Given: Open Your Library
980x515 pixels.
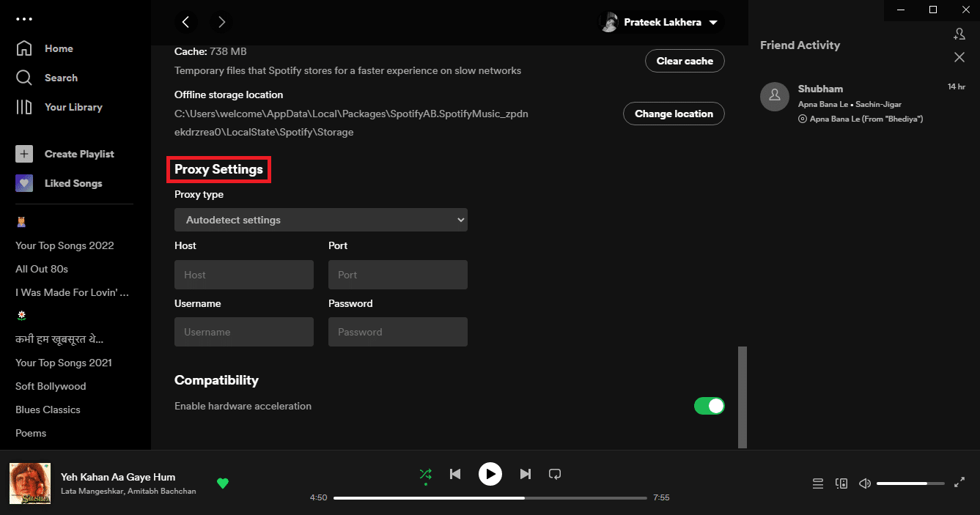Looking at the screenshot, I should coord(59,107).
